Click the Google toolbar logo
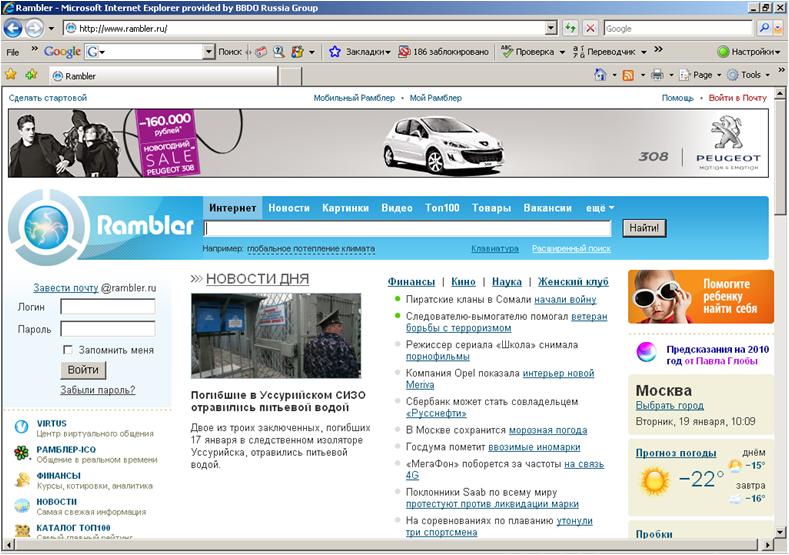 [62, 51]
